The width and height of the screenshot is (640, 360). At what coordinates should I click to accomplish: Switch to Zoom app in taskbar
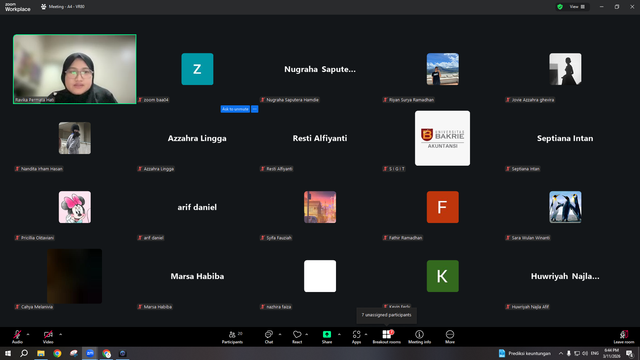pos(90,353)
